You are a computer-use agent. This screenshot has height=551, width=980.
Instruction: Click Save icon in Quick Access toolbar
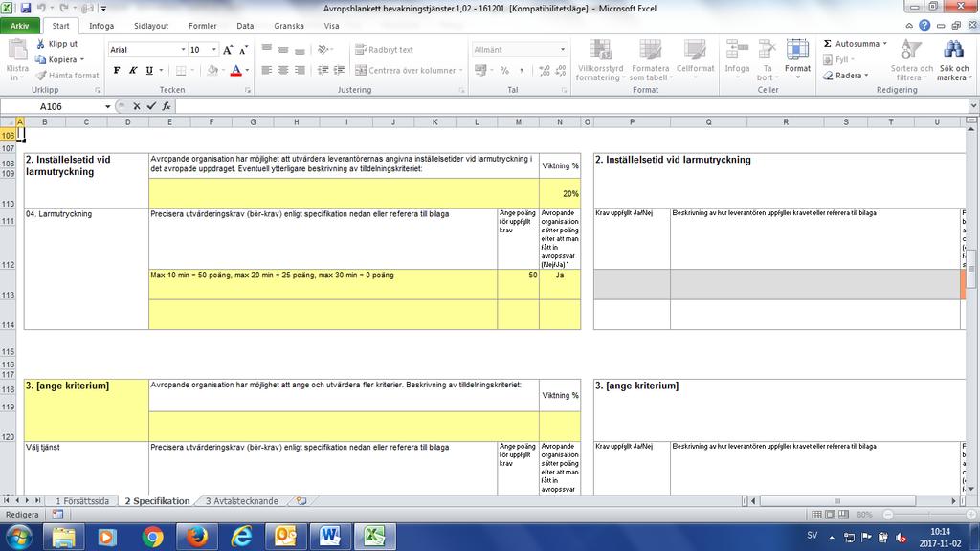(26, 8)
